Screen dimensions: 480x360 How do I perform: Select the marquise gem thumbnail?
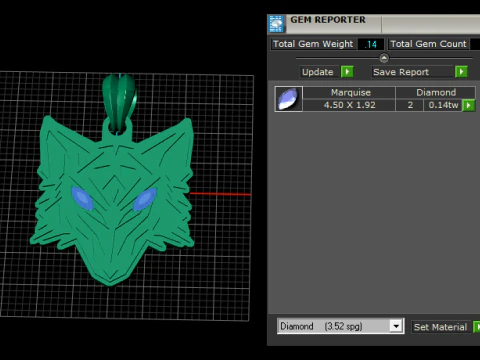point(288,99)
